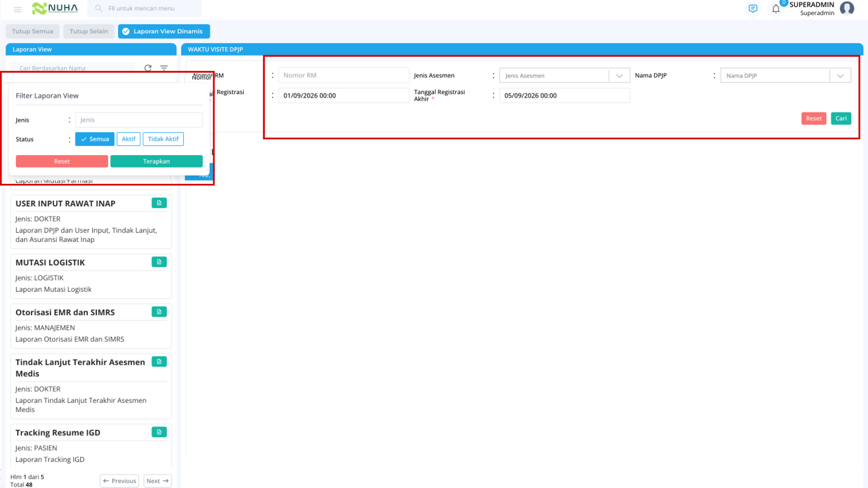The image size is (868, 488).
Task: Switch to Laporan View Dinamis tab
Action: (x=164, y=31)
